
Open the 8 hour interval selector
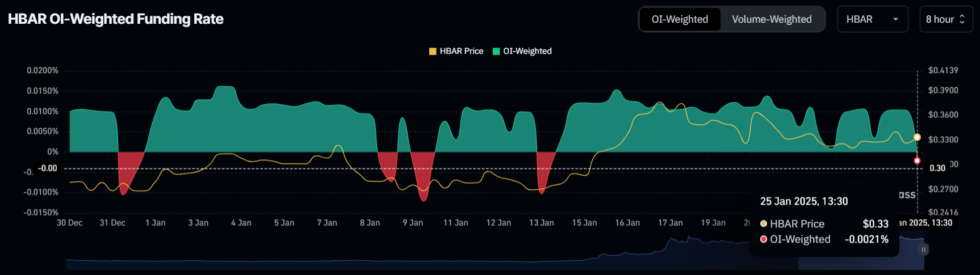[x=946, y=19]
